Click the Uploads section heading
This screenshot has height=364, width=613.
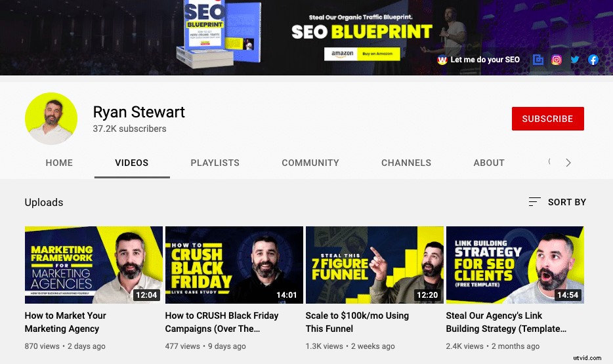pos(44,202)
